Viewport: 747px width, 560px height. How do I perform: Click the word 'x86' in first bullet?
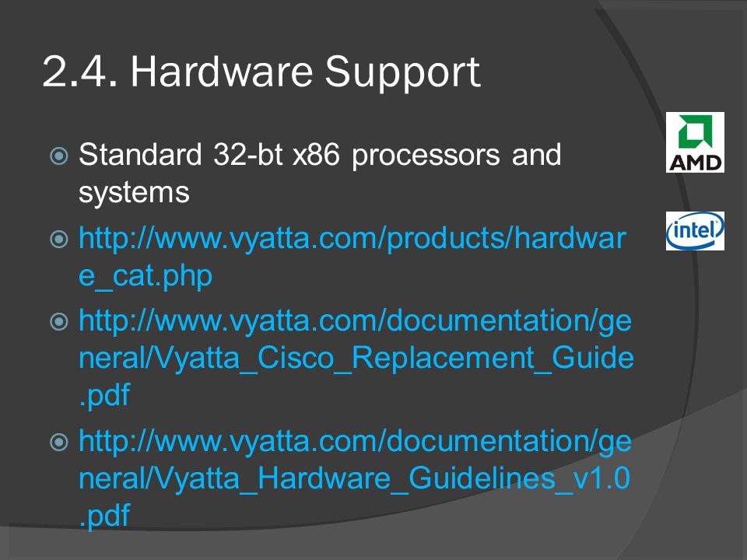(x=317, y=155)
